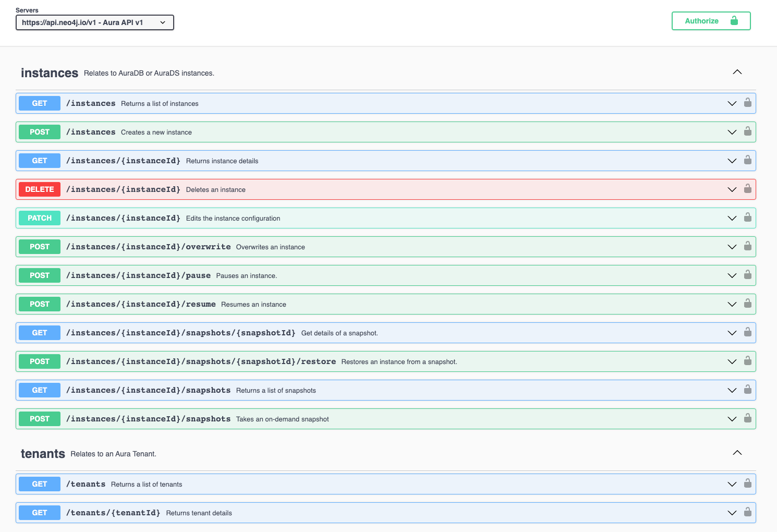Click 'Relates to an Aura Tenant.' text
Viewport: 777px width, 532px height.
coord(114,454)
